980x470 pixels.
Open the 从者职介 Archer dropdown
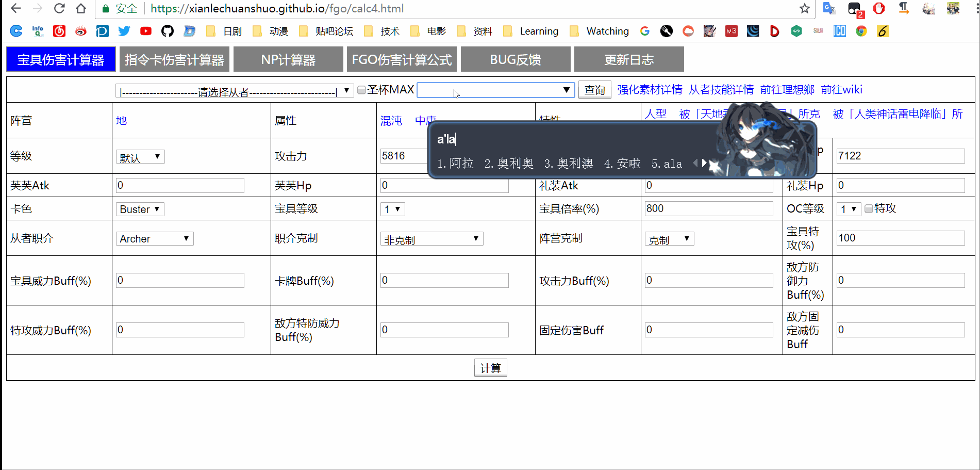tap(154, 238)
